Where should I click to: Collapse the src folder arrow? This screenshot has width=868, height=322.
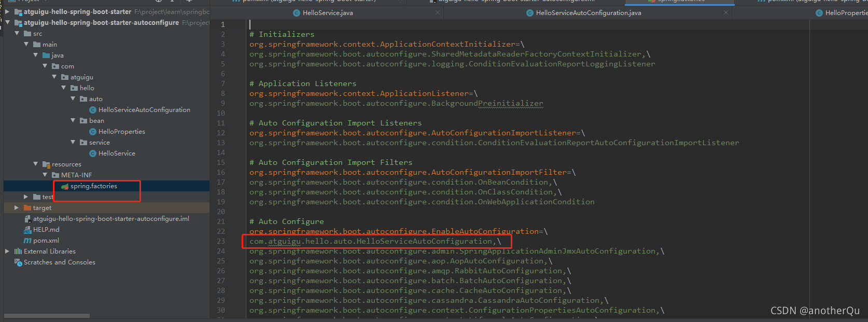tap(17, 33)
